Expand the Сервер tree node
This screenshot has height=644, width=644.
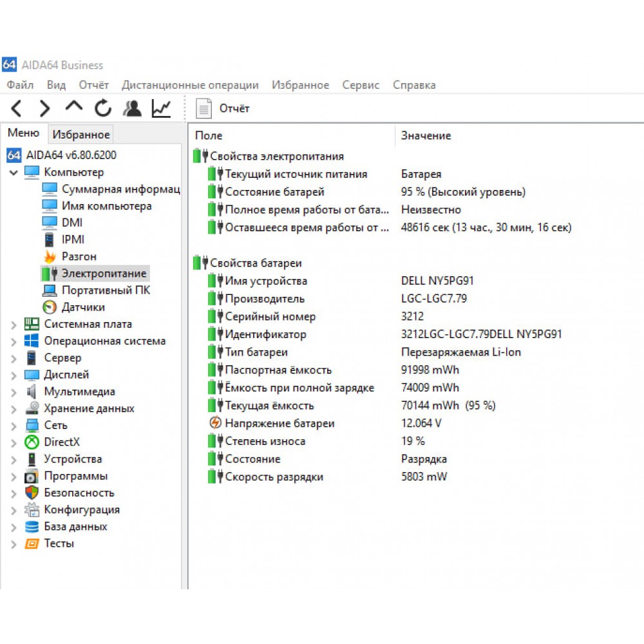[x=14, y=359]
